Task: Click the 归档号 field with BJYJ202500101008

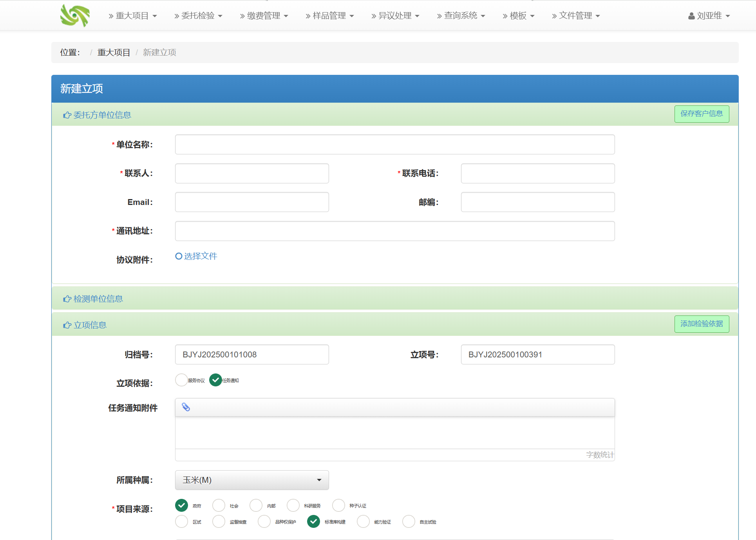Action: click(x=252, y=354)
